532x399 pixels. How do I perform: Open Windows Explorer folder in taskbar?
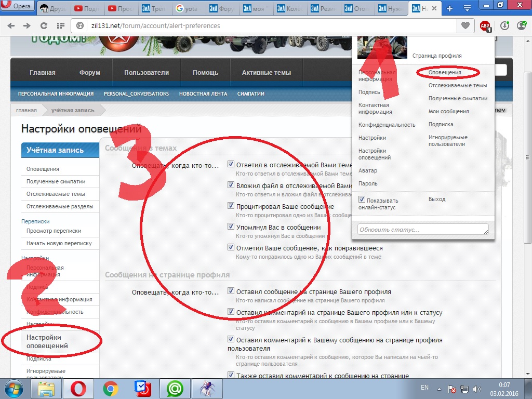click(46, 388)
